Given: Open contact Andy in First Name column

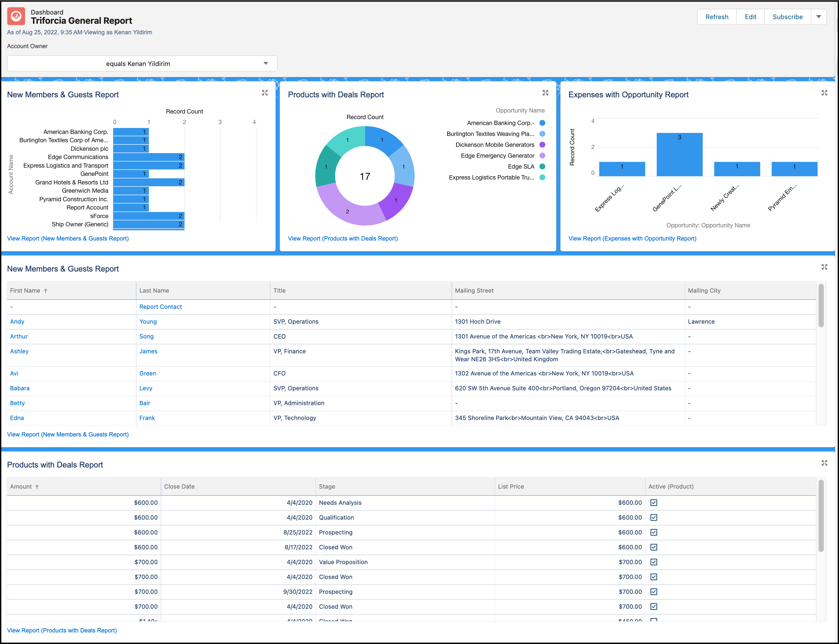Looking at the screenshot, I should pos(17,322).
